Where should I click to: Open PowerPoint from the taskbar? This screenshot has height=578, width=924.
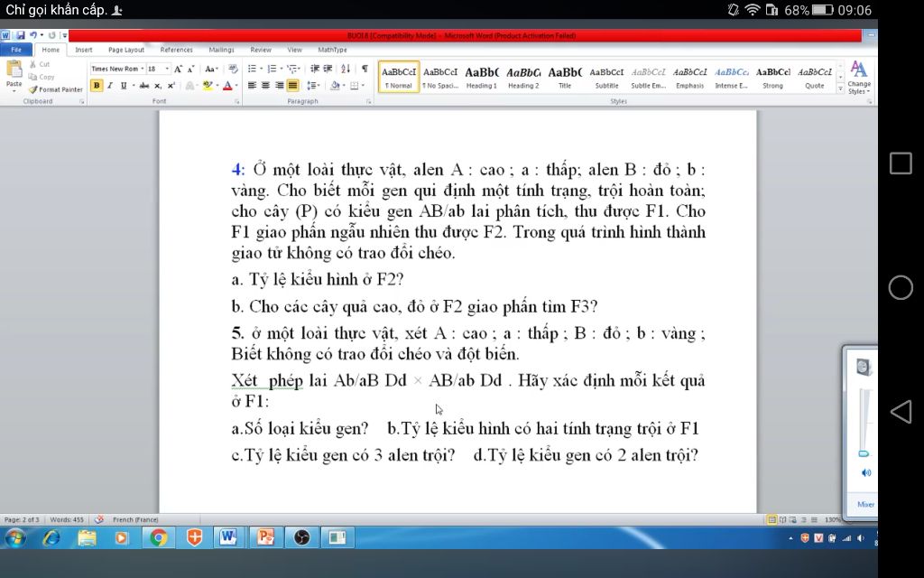265,537
